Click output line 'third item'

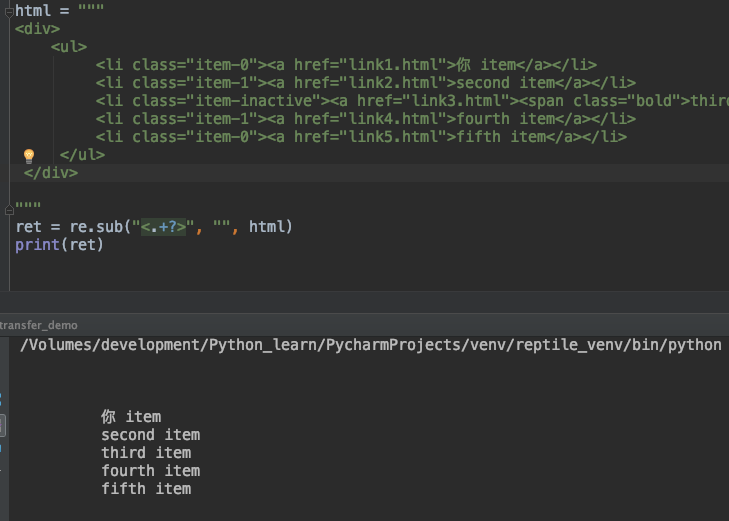pos(146,453)
